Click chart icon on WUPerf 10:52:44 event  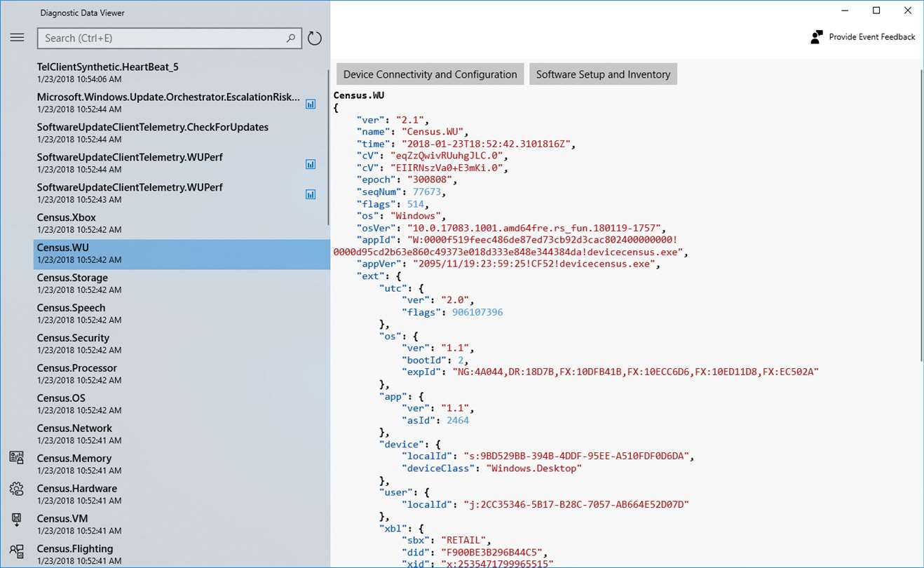coord(311,164)
